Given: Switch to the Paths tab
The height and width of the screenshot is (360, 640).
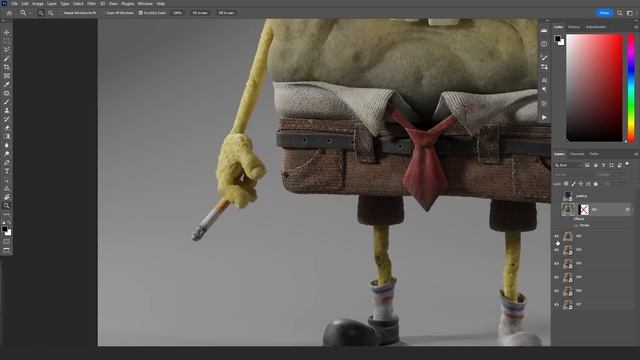Looking at the screenshot, I should coord(594,154).
